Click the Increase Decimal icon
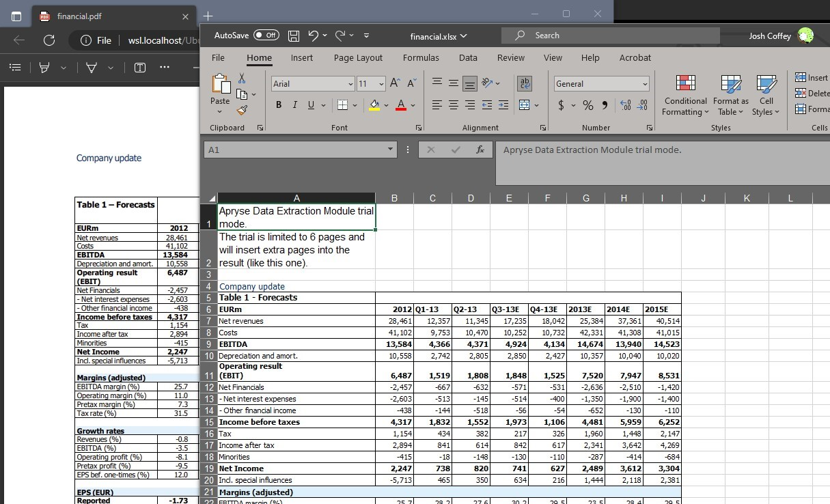830x504 pixels. 624,106
